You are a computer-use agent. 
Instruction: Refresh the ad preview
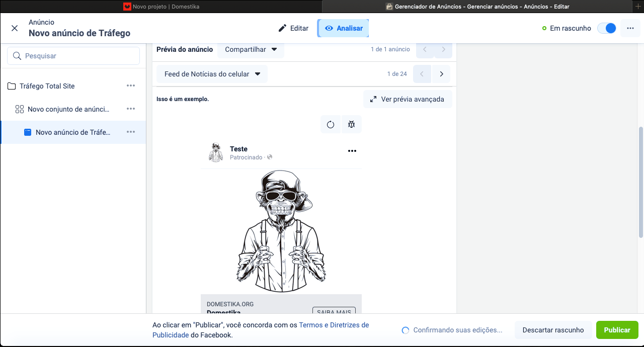(331, 125)
